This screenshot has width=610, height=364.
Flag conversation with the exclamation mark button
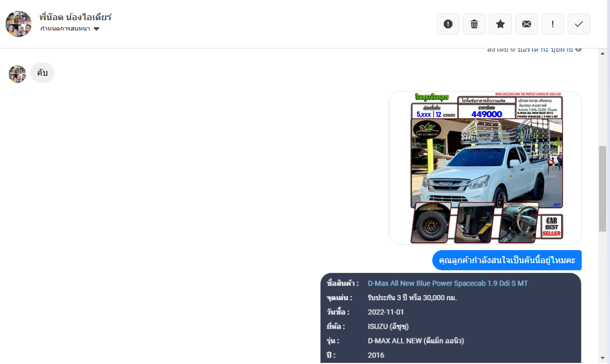[x=552, y=24]
